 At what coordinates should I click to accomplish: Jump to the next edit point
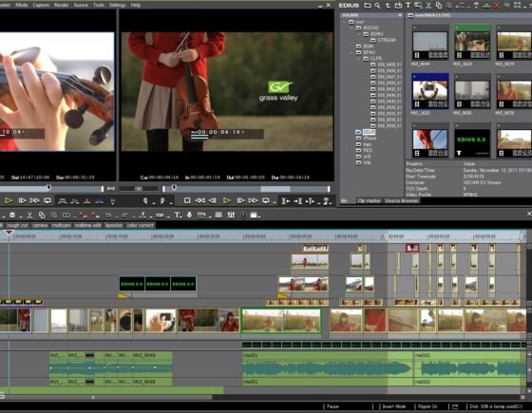(x=298, y=201)
